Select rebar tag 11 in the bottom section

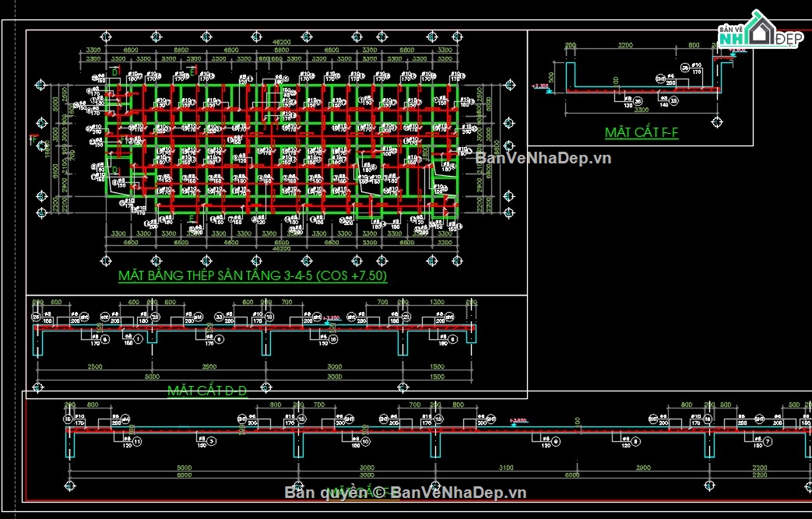[x=137, y=441]
